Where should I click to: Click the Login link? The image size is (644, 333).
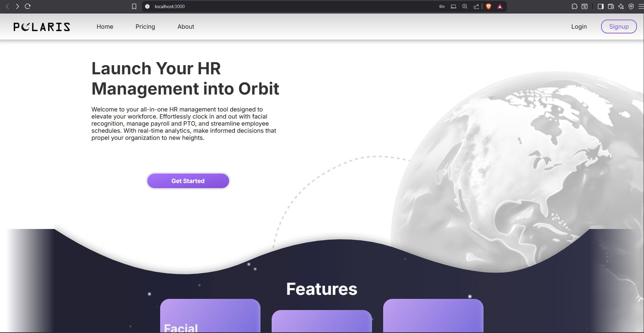click(579, 27)
